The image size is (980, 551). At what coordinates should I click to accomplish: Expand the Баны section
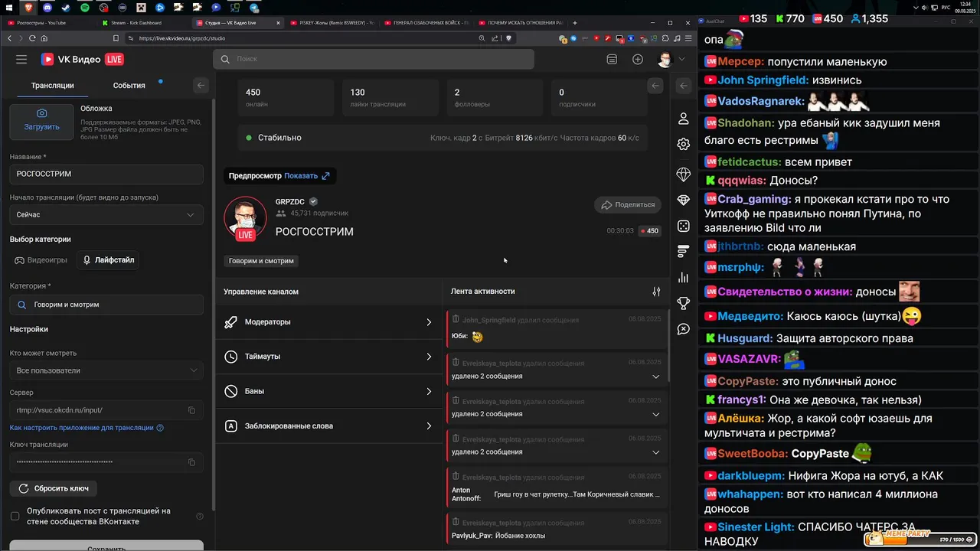[x=328, y=391]
